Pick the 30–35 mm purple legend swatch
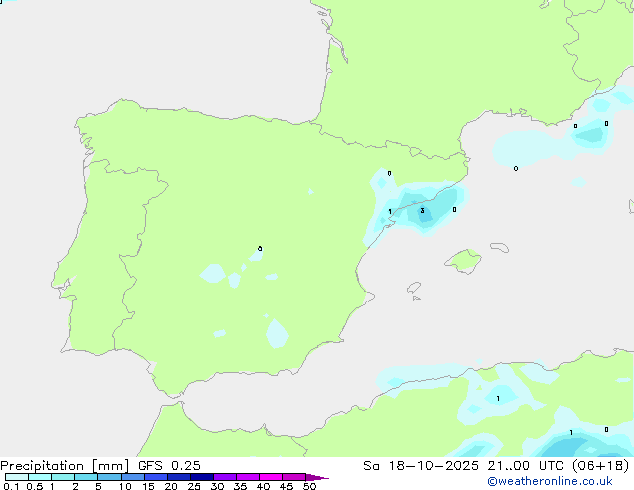The image size is (634, 490). coord(224,477)
